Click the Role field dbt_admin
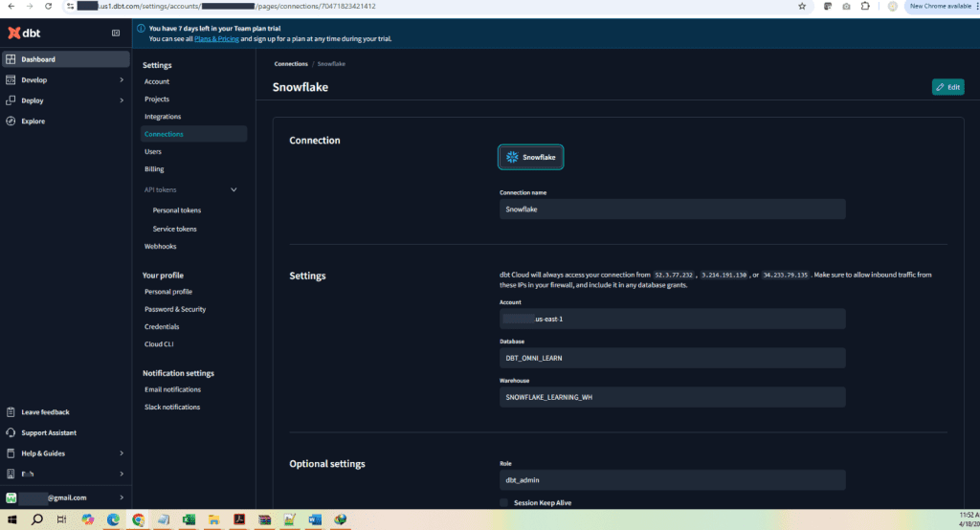Viewport: 980px width, 530px height. 673,480
